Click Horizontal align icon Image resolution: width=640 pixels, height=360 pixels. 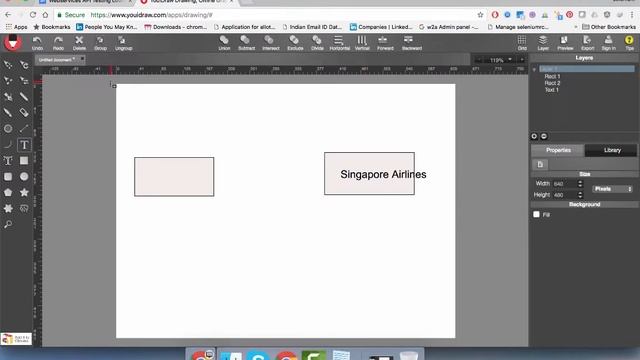tap(339, 43)
